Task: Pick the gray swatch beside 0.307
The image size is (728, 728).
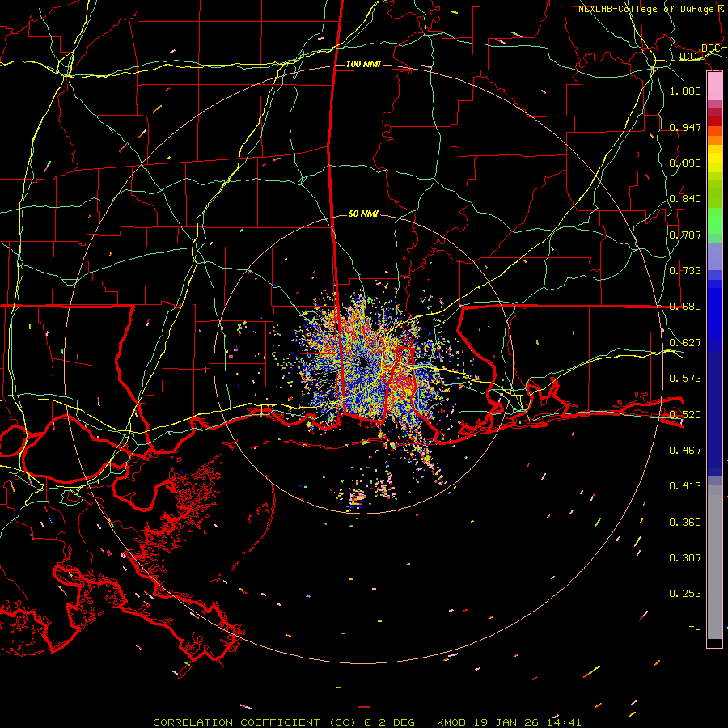Action: tap(714, 557)
